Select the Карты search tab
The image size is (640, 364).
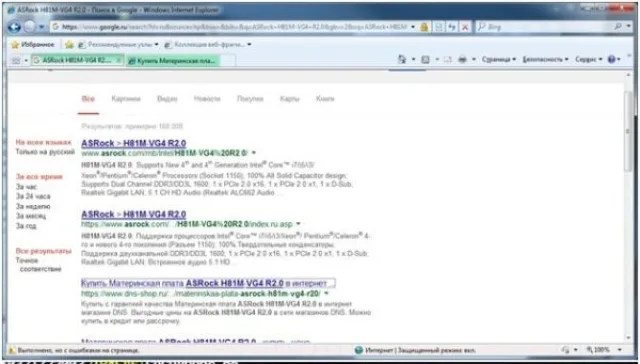(289, 99)
